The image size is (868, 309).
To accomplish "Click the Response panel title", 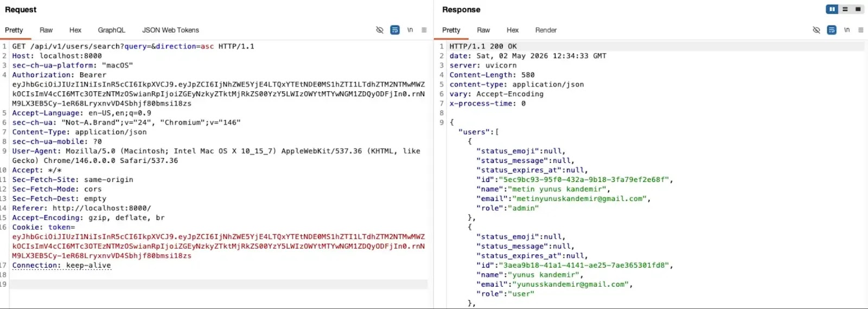I will [x=461, y=9].
